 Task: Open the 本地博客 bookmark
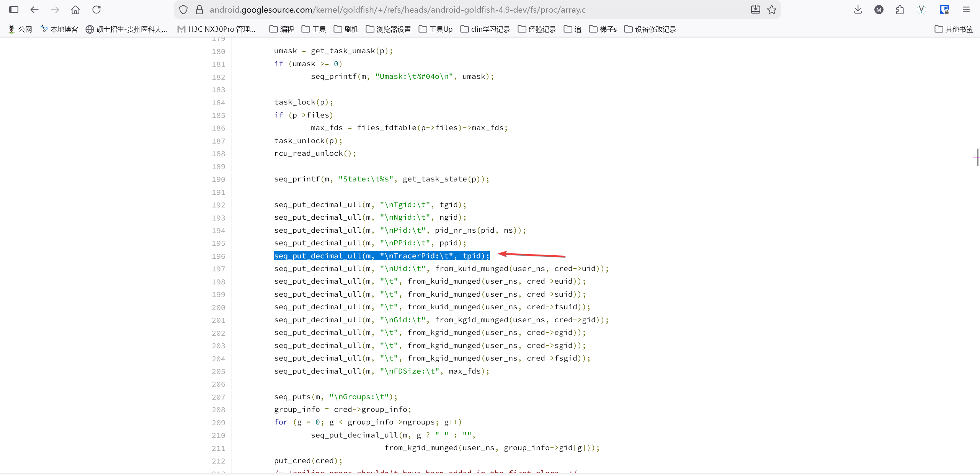click(x=59, y=29)
